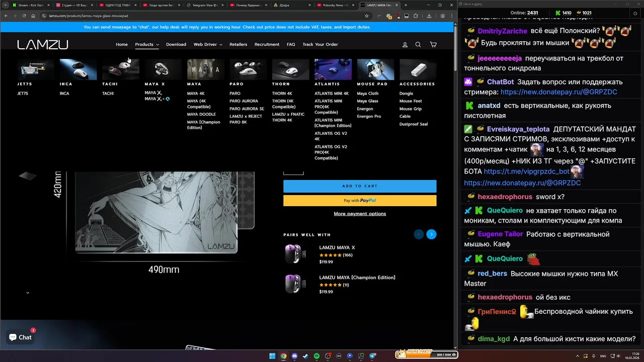Image resolution: width=644 pixels, height=362 pixels.
Task: Open Track Your Order page
Action: [x=320, y=45]
